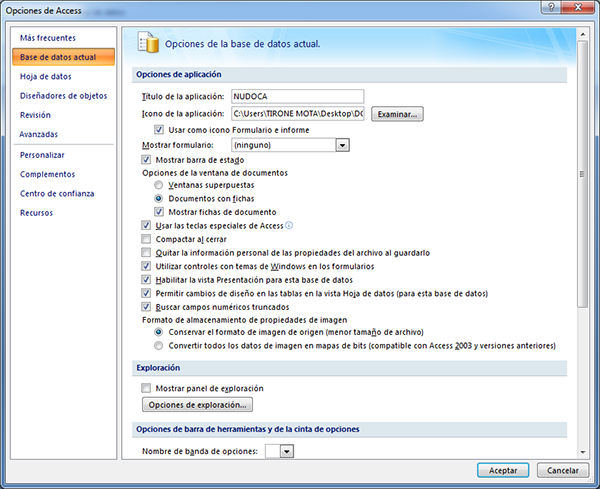Viewport: 600px width, 489px height.
Task: Click Opciones de la ventana de documentos label
Action: pyautogui.click(x=215, y=173)
